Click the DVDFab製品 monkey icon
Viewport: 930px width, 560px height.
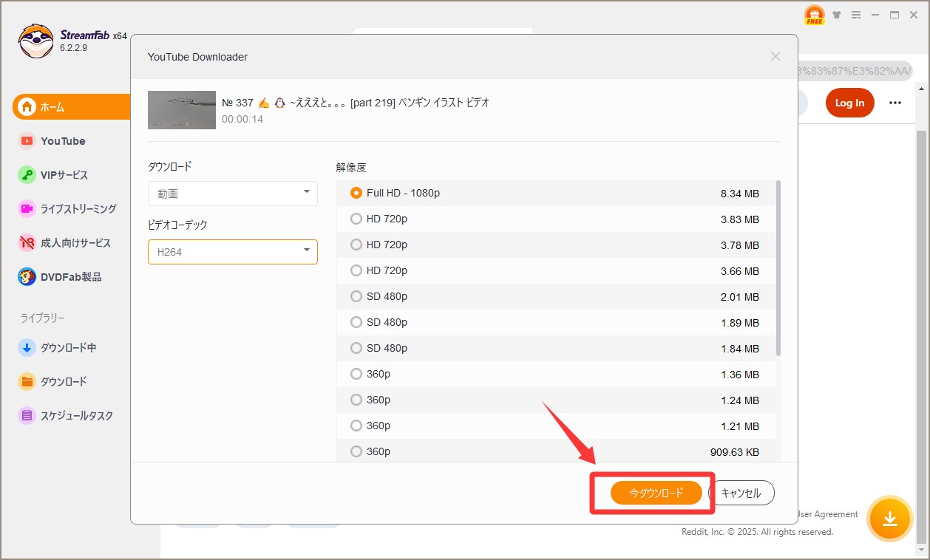tap(27, 276)
